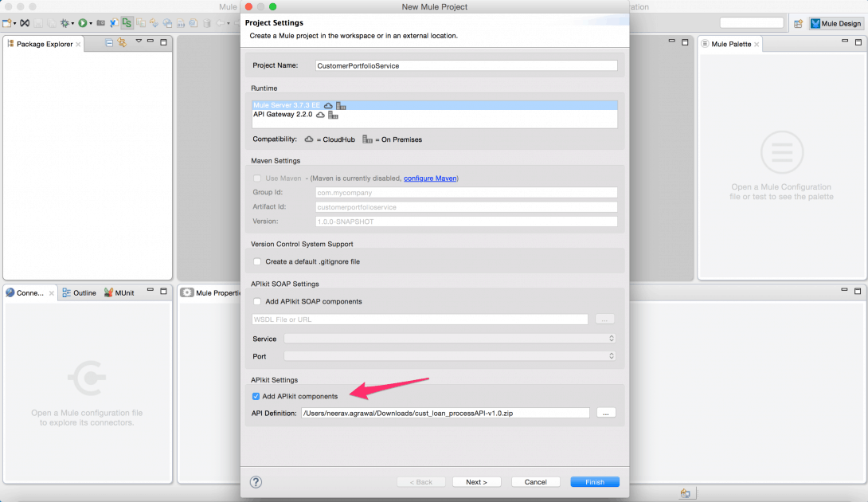Click the Collapse All icon in Package Explorer
This screenshot has height=502, width=868.
tap(109, 43)
